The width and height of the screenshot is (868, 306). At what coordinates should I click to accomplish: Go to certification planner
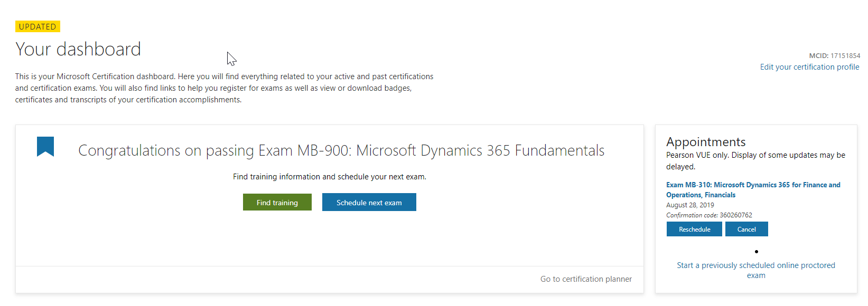pyautogui.click(x=586, y=279)
